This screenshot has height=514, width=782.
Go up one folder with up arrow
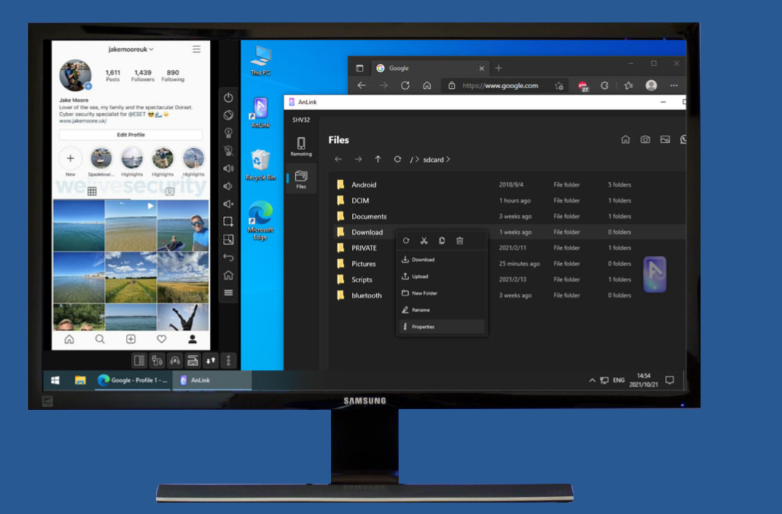[377, 159]
